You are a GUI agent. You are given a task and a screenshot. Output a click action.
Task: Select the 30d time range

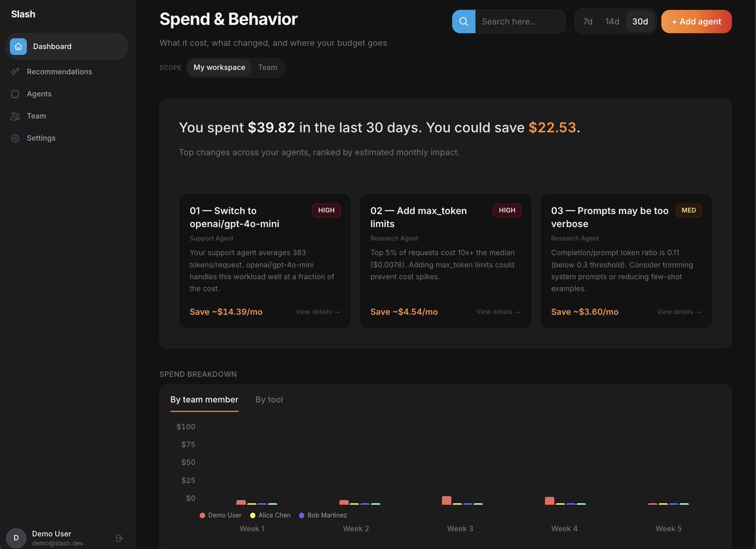coord(640,21)
